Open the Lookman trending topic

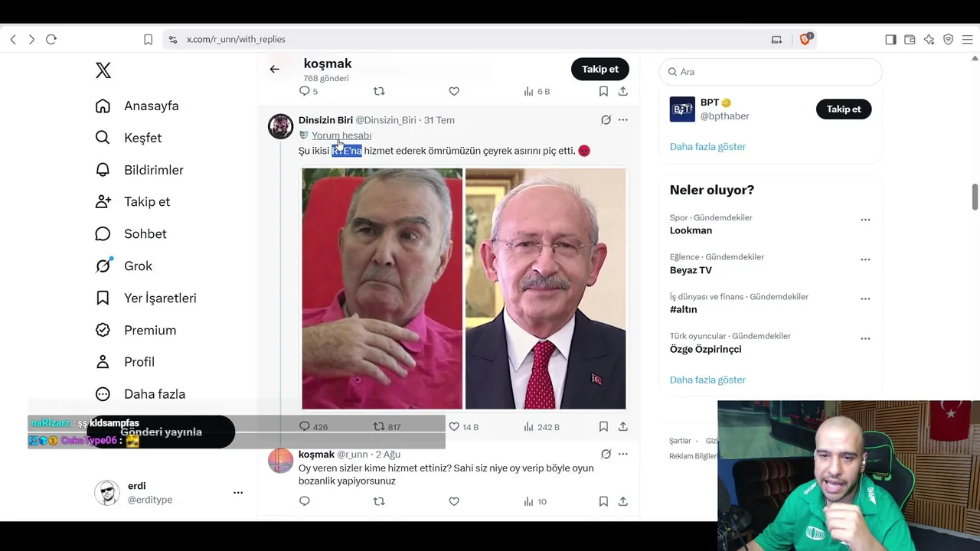point(691,230)
